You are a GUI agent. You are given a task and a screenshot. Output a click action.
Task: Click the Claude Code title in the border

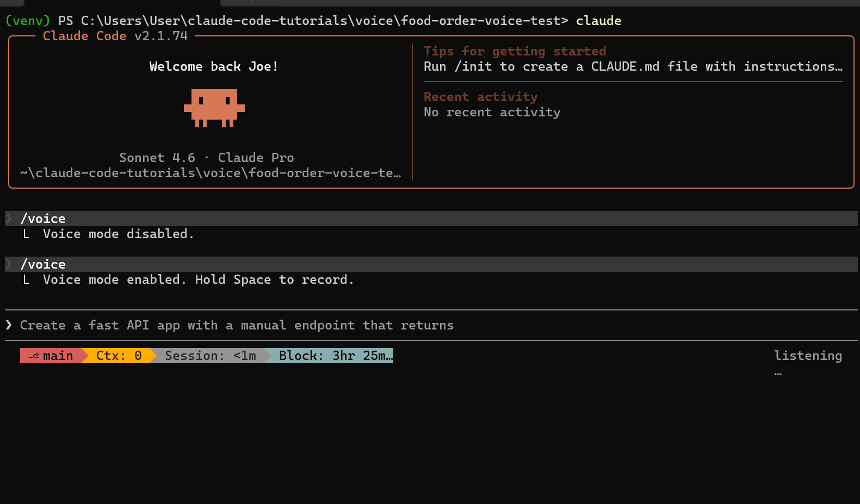point(84,36)
